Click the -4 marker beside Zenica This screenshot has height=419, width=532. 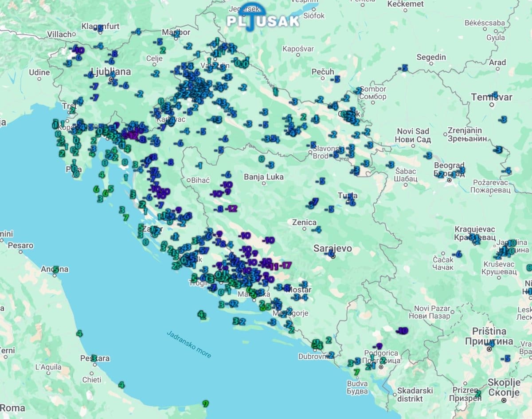click(316, 230)
